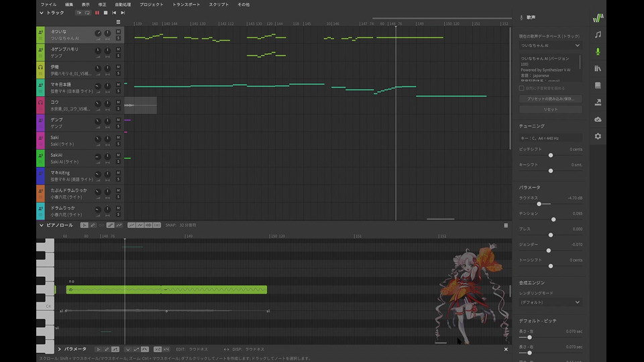The width and height of the screenshot is (644, 362).
Task: Select the parameter panel pointer tool
Action: pyautogui.click(x=98, y=349)
